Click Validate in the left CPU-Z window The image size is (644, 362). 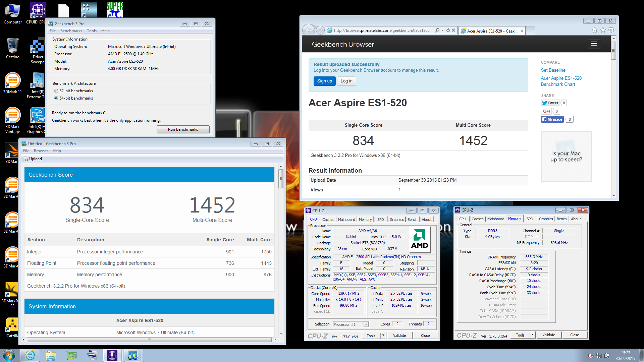click(x=399, y=336)
